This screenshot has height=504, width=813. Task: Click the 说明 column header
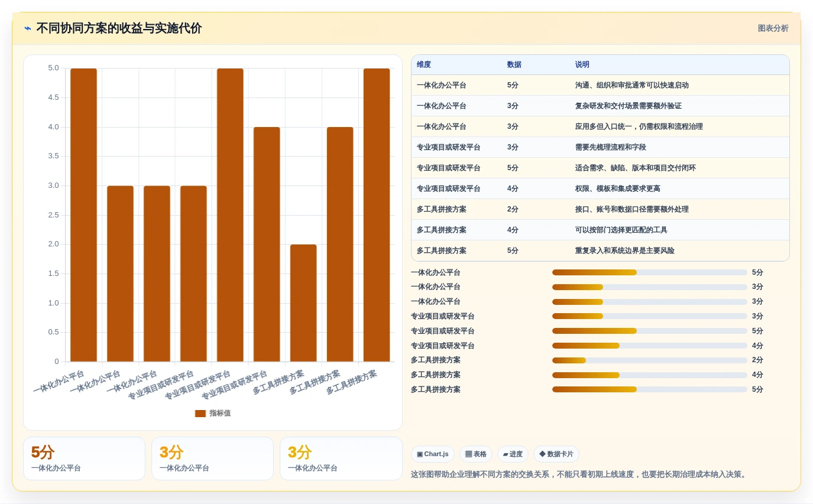coord(582,65)
